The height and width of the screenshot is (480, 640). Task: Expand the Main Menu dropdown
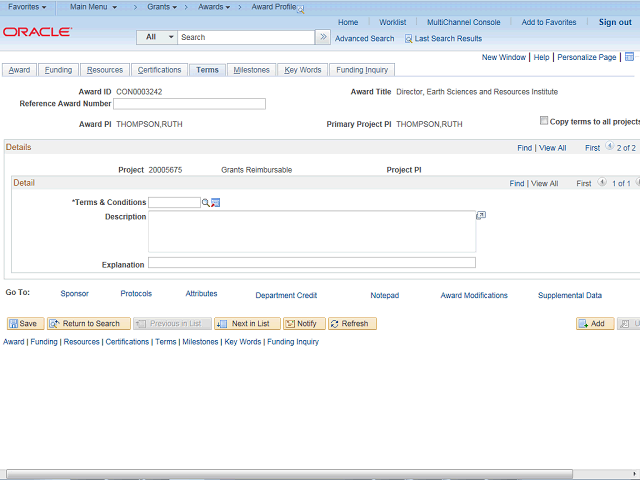click(93, 7)
